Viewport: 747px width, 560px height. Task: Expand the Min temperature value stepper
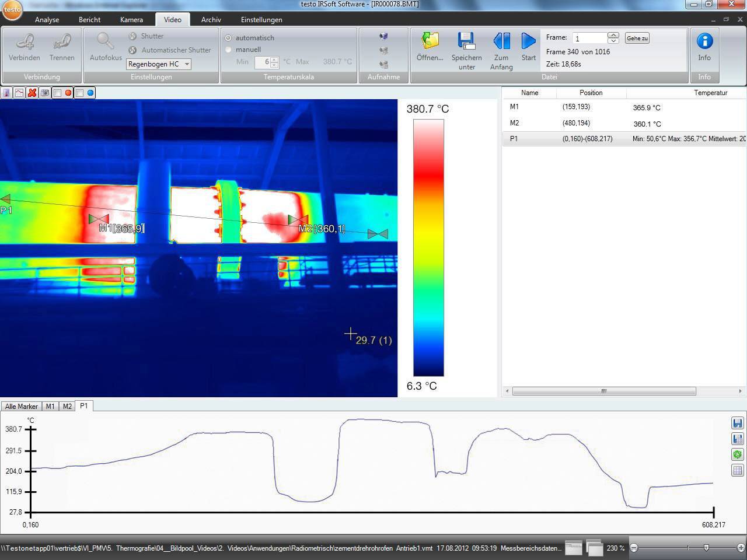[x=274, y=61]
